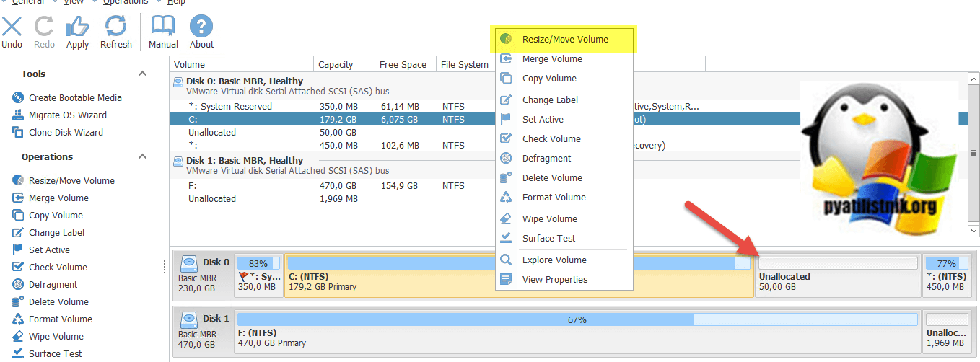The image size is (980, 362).
Task: Select Merge Volume from context menu
Action: 552,58
